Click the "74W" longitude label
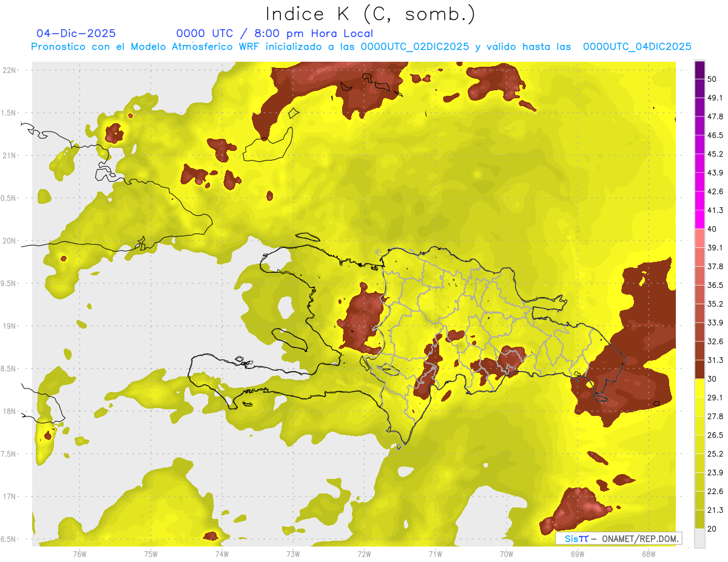Viewport: 728px width, 562px height. click(222, 554)
